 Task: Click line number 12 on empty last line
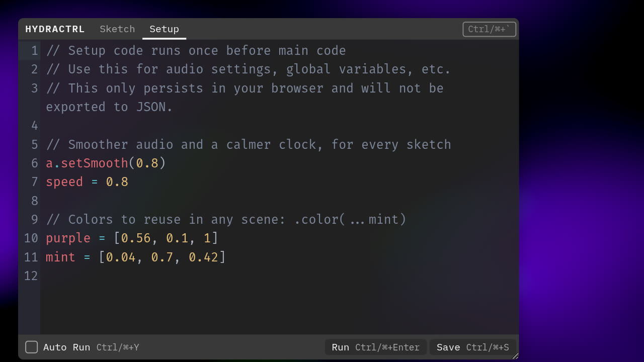tap(31, 276)
